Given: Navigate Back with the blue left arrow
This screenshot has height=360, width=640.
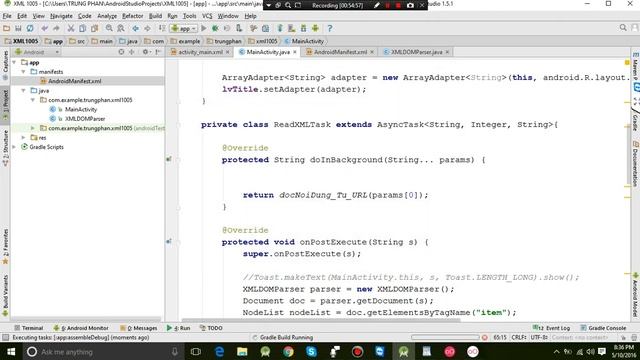Looking at the screenshot, I should pyautogui.click(x=135, y=28).
